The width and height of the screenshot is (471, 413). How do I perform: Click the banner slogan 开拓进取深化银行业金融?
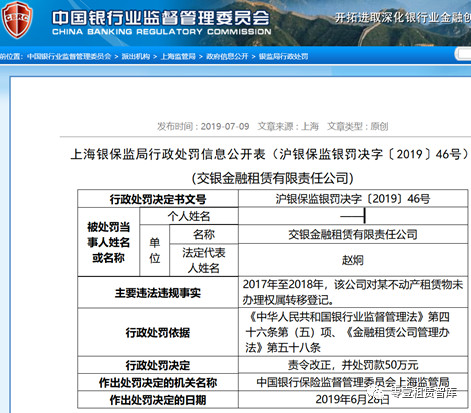point(403,17)
